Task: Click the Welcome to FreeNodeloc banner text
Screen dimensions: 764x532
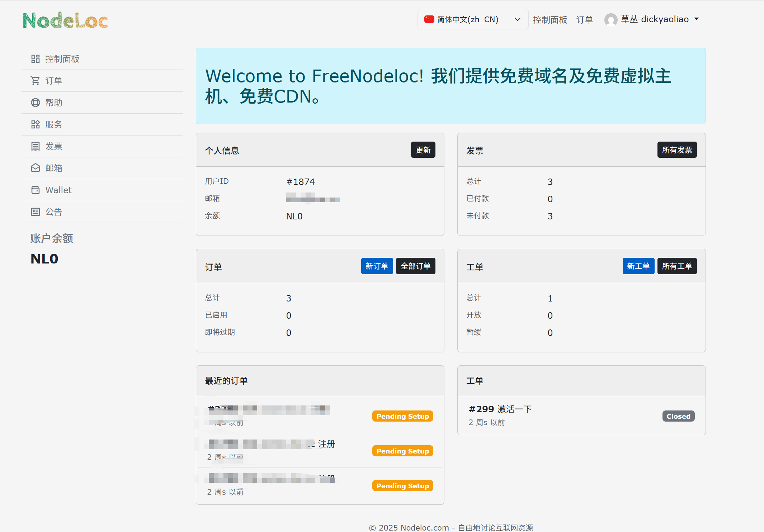Action: click(x=438, y=86)
